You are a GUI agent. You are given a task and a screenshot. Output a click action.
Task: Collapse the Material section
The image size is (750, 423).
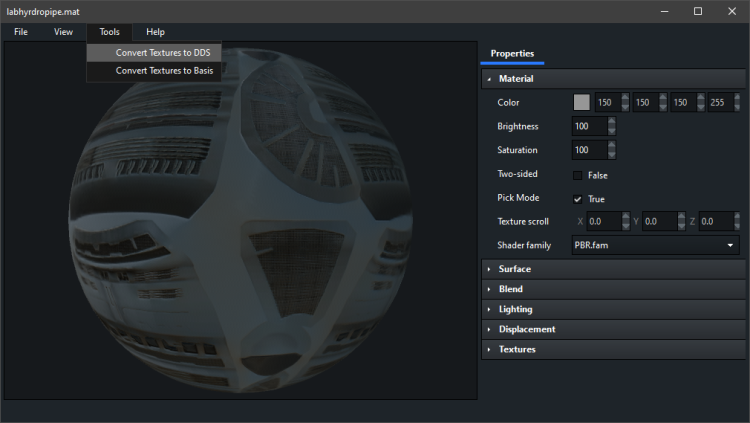(x=516, y=79)
